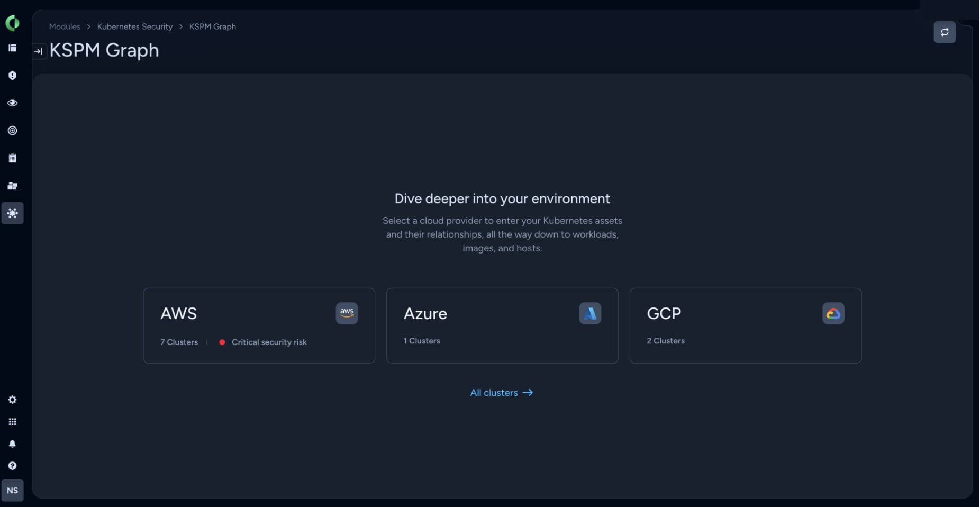Screen dimensions: 980x507
Task: Click the Google Cloud logo icon
Action: coord(833,313)
